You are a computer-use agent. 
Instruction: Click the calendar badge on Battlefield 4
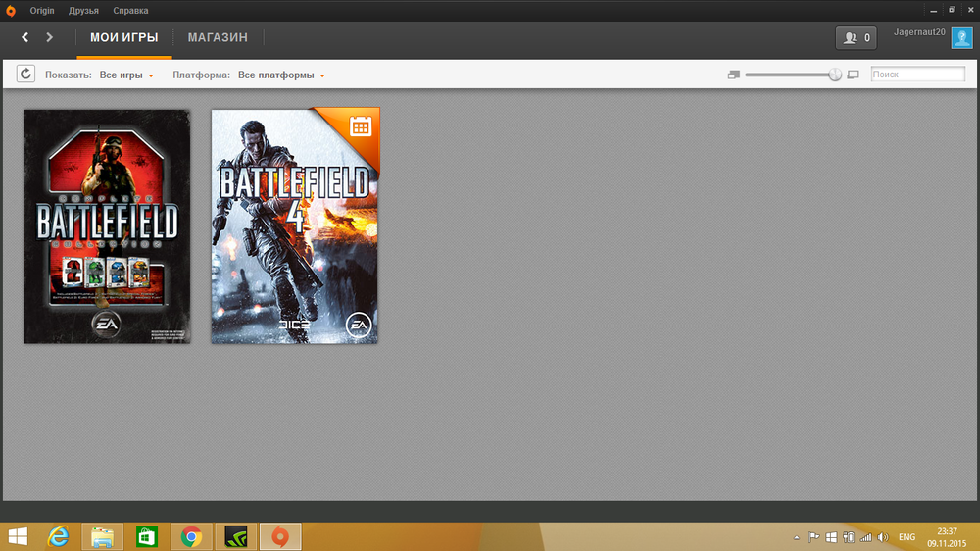[360, 126]
